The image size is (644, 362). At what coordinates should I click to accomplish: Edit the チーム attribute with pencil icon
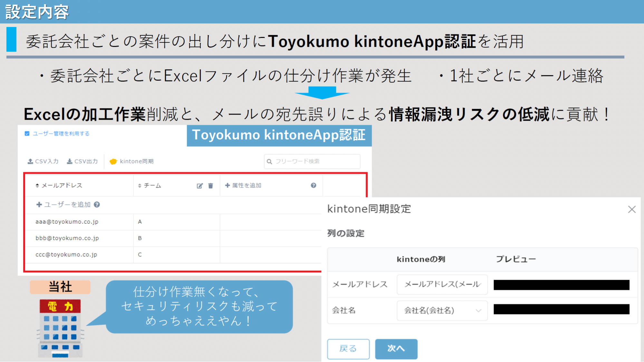click(x=200, y=186)
